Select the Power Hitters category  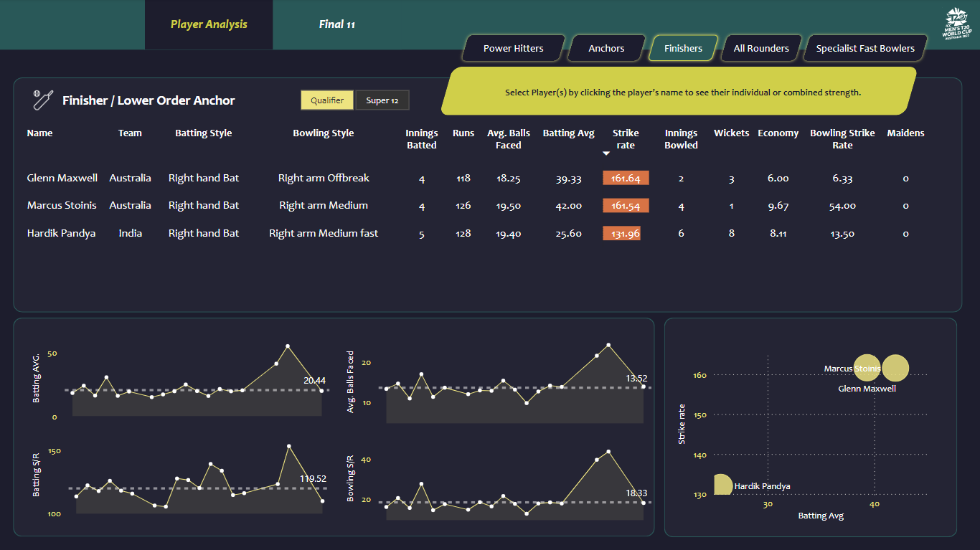tap(514, 49)
